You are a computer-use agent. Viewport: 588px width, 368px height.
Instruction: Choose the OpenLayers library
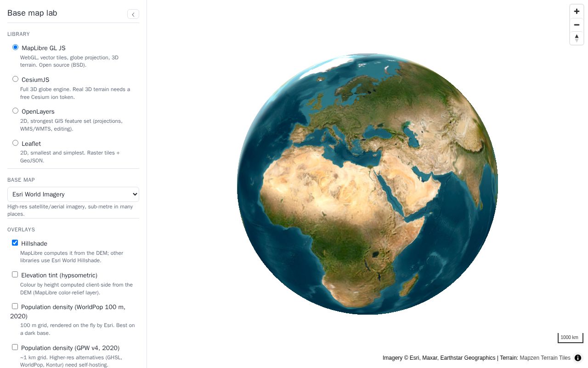point(15,111)
